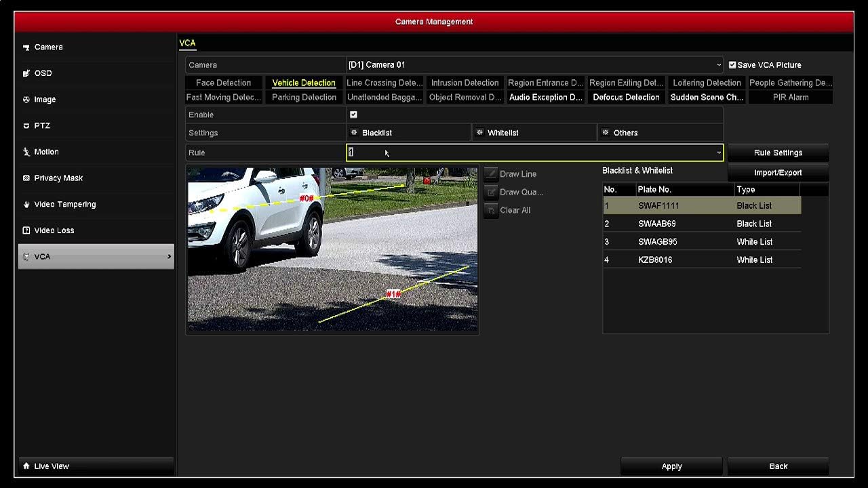Apply the current VCA settings
This screenshot has height=488, width=868.
[x=671, y=466]
